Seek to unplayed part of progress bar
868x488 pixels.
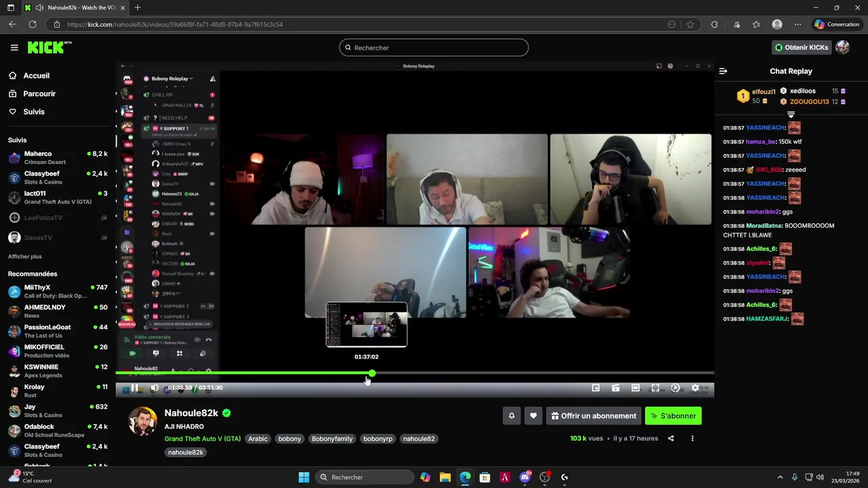pos(542,373)
